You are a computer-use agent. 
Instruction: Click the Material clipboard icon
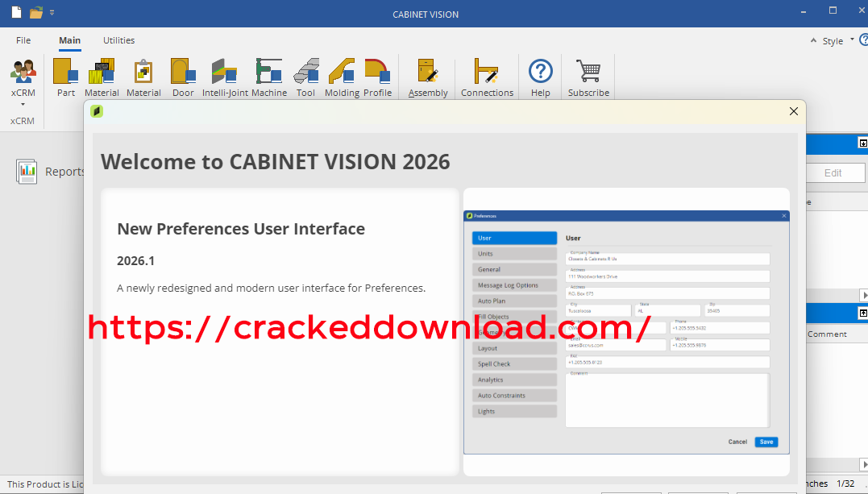pos(143,71)
